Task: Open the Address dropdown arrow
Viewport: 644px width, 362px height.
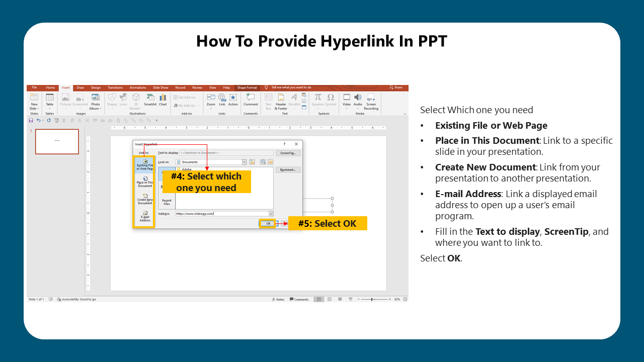Action: click(271, 214)
